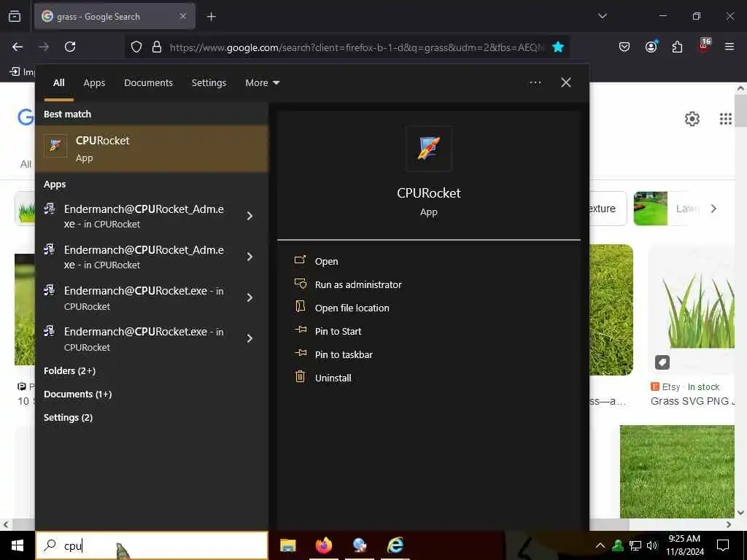The width and height of the screenshot is (747, 560).
Task: Open Firefox from the taskbar
Action: [x=323, y=545]
